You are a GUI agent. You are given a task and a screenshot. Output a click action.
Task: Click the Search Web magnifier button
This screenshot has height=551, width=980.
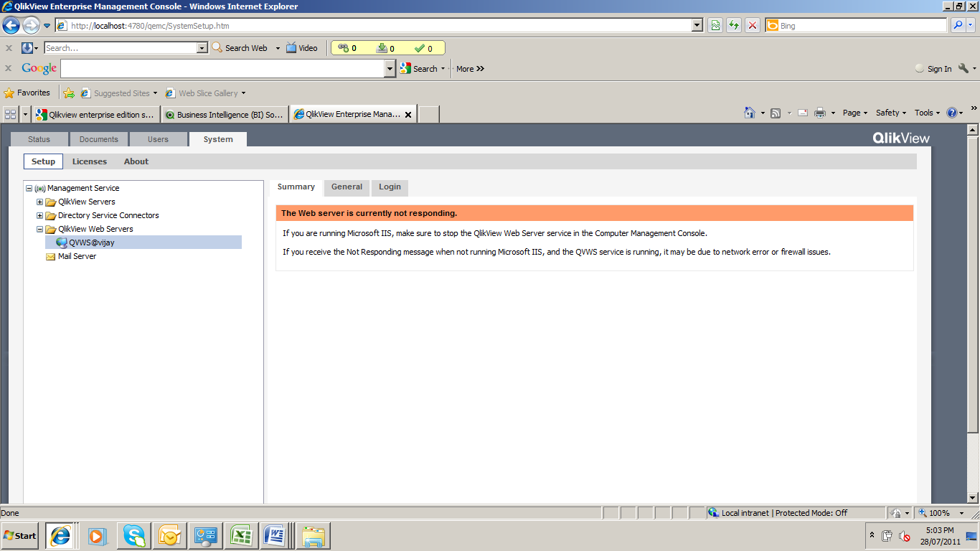coord(240,48)
